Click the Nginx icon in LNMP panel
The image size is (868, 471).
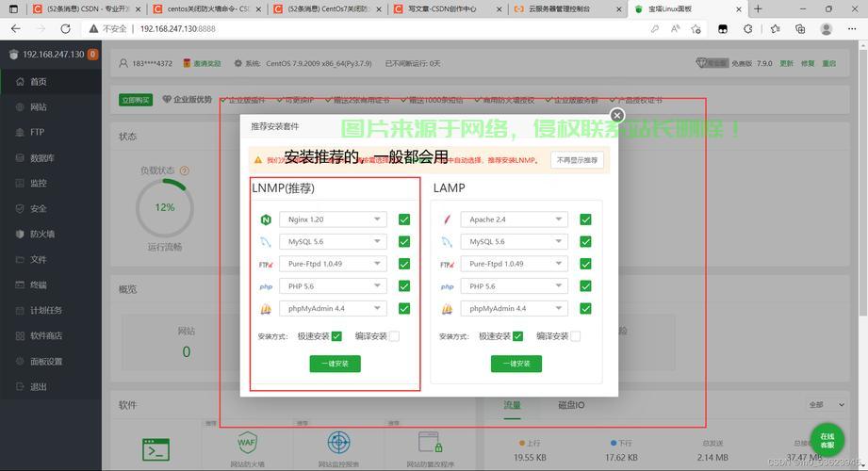(266, 219)
